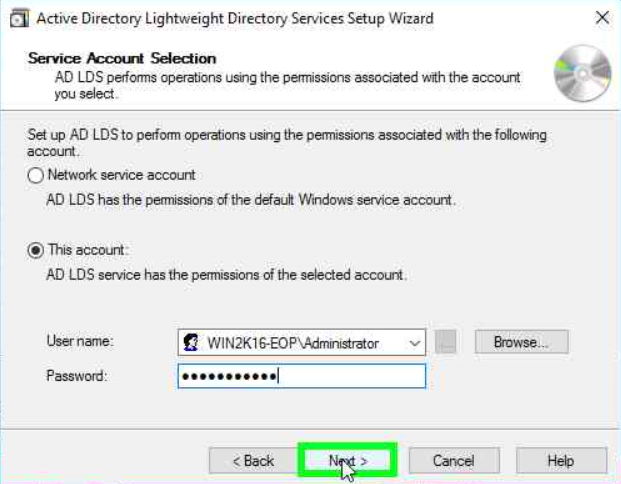The image size is (621, 484).
Task: Choose the This account radio button
Action: (x=37, y=250)
